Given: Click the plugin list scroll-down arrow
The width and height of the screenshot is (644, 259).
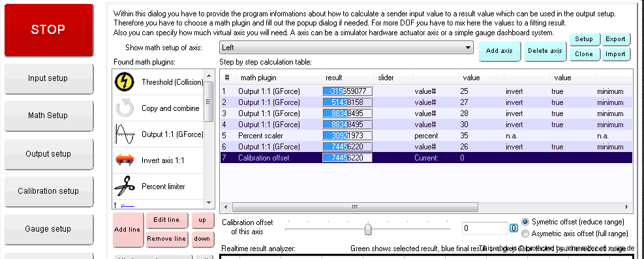Looking at the screenshot, I should click(209, 203).
